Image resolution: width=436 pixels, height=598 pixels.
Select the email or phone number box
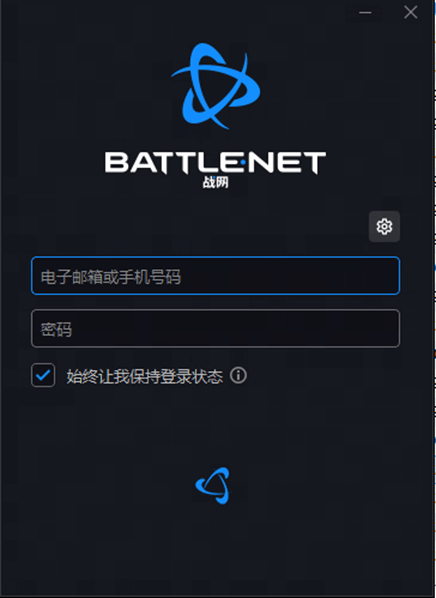(216, 276)
